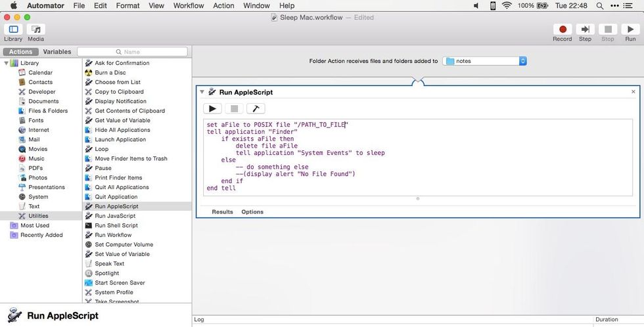Screen dimensions: 644x327
Task: Select the Loop action
Action: (101, 149)
